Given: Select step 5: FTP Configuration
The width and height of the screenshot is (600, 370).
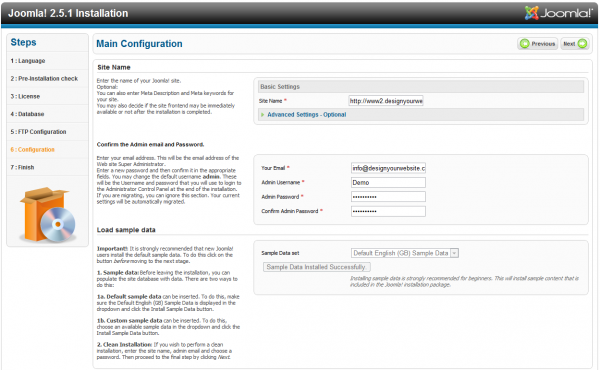Looking at the screenshot, I should tap(38, 132).
